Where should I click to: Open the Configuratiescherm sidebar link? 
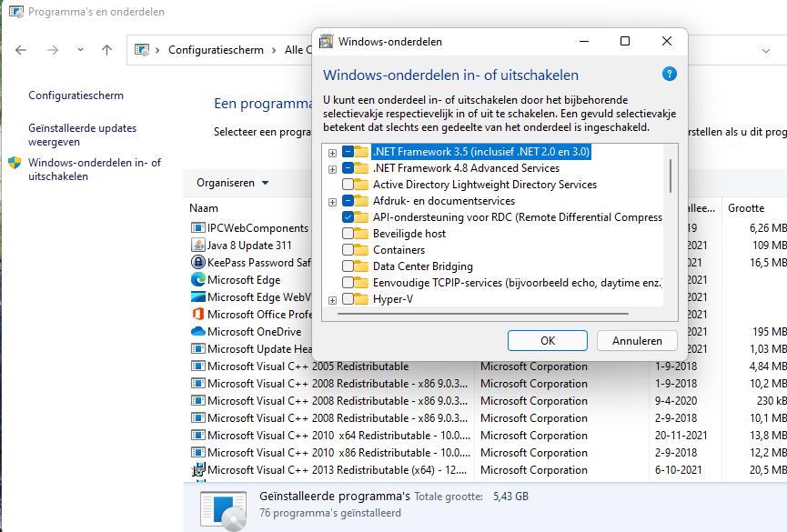pyautogui.click(x=76, y=95)
